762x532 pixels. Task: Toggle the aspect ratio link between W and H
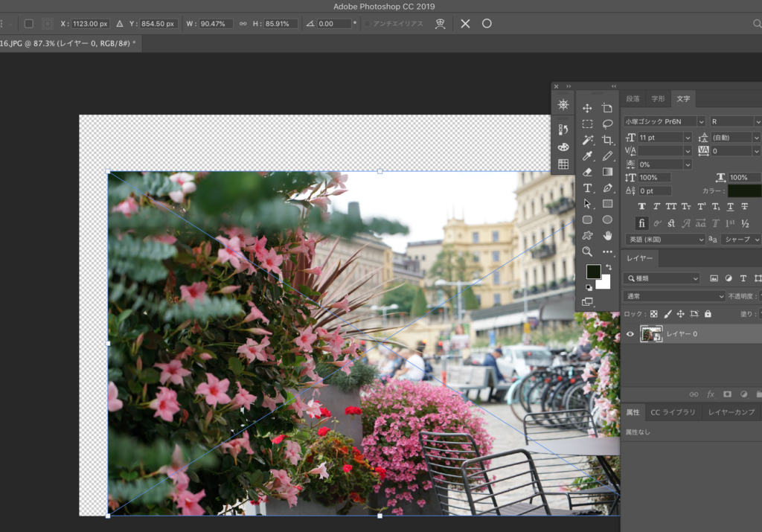[x=243, y=24]
